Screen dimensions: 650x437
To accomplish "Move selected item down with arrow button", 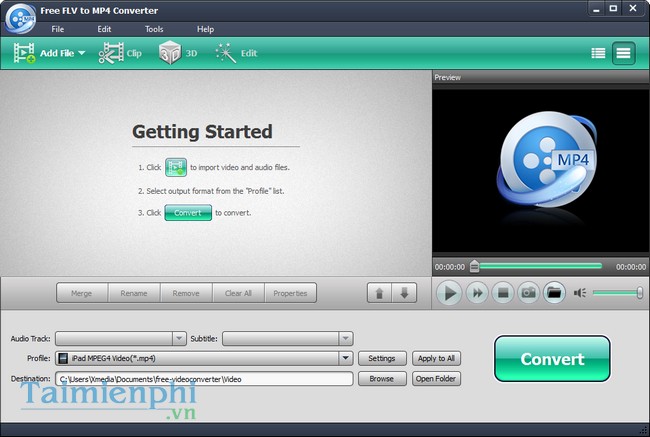I will 405,293.
